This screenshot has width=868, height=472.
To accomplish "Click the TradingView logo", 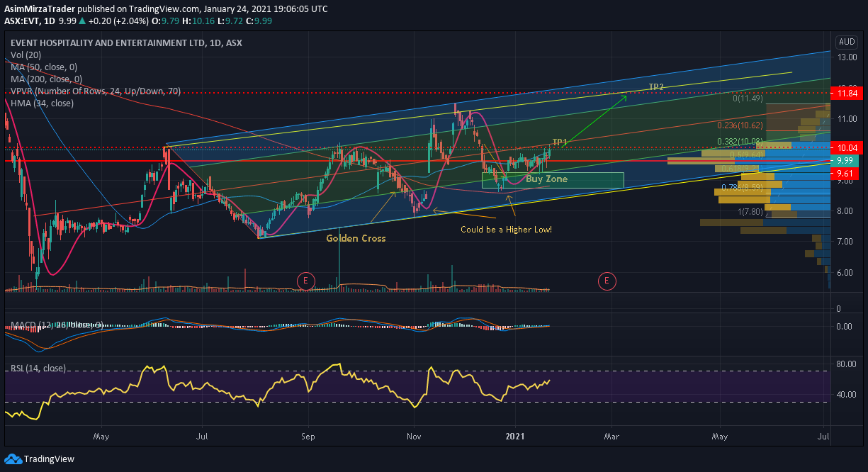I will [39, 459].
